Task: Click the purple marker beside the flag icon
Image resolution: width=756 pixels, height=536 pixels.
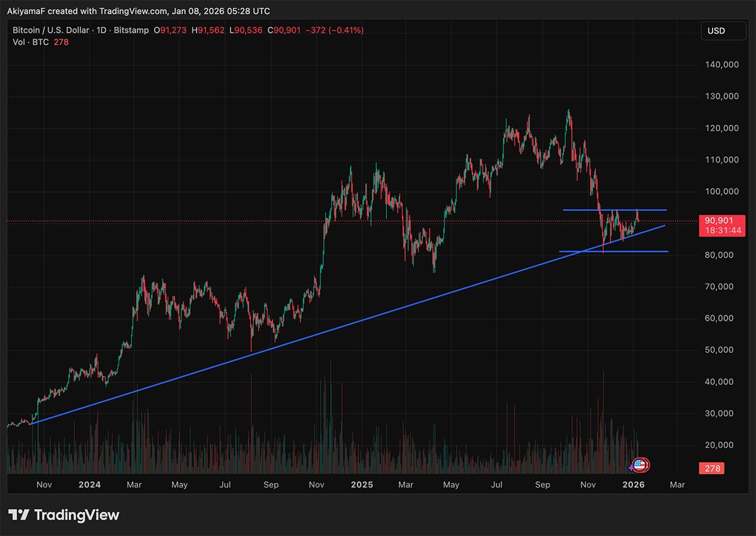Action: point(631,468)
